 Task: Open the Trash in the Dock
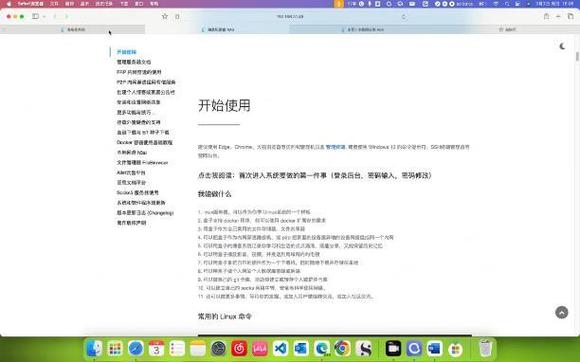point(485,348)
